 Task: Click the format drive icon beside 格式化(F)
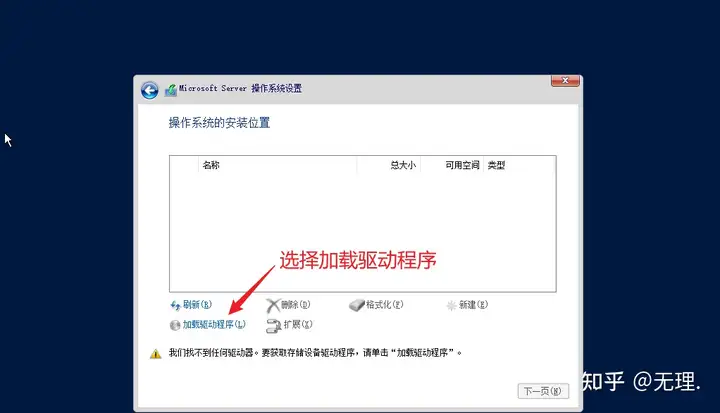356,305
